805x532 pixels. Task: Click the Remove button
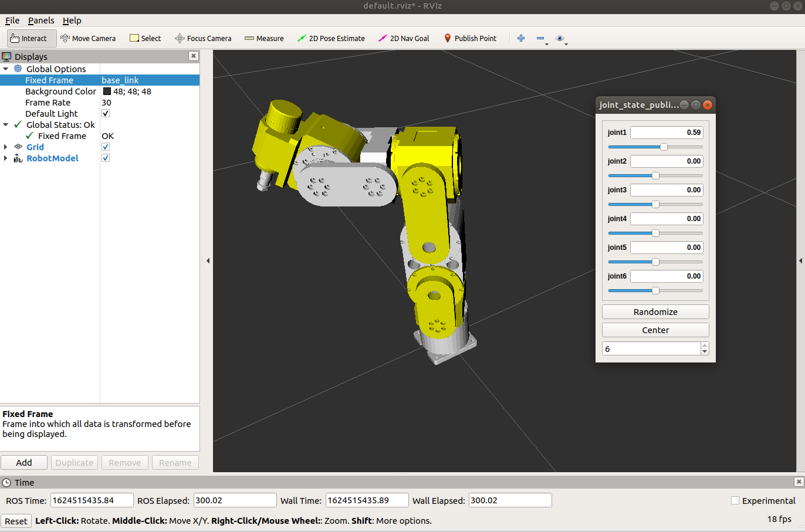tap(125, 462)
